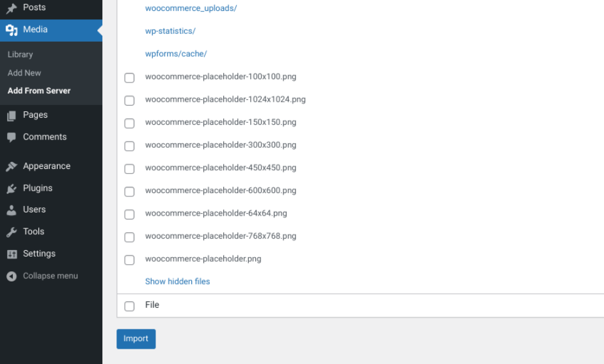This screenshot has height=364, width=604.
Task: Select the woocommerce-placeholder.png checkbox
Action: pyautogui.click(x=129, y=260)
